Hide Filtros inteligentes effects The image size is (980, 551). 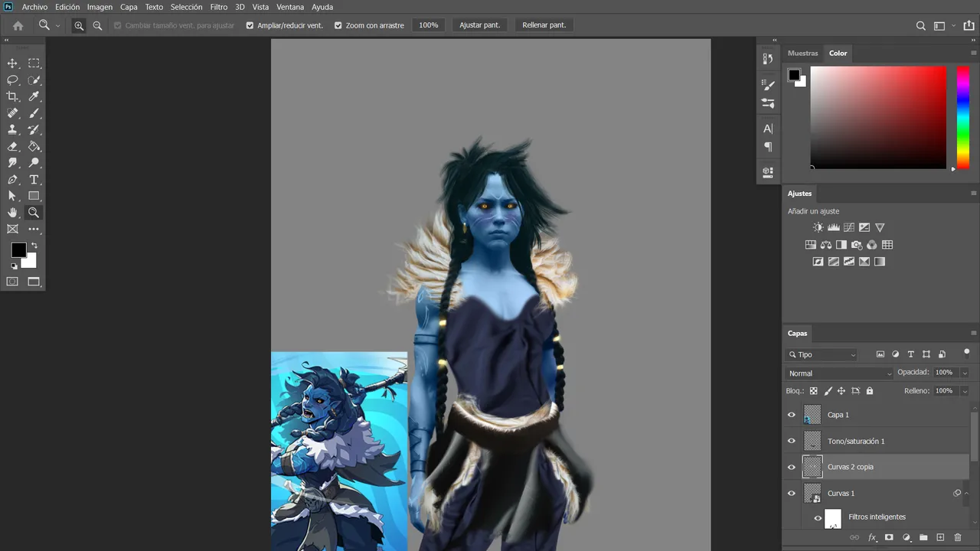pos(818,518)
